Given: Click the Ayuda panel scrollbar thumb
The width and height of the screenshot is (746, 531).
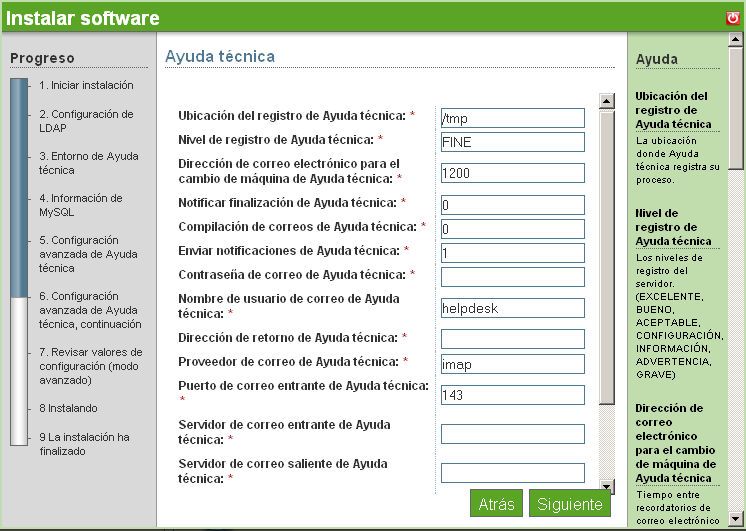Looking at the screenshot, I should tap(736, 108).
